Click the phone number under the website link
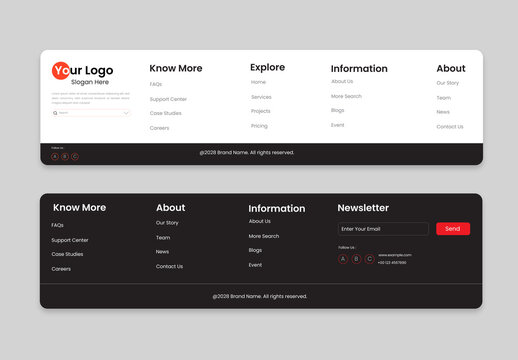The height and width of the screenshot is (360, 518). click(392, 263)
